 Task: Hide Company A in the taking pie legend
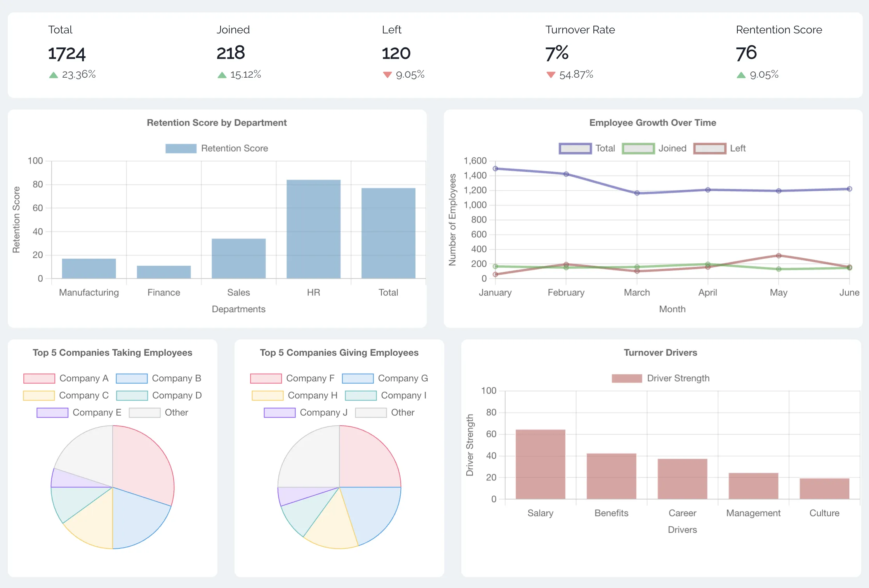pos(39,378)
